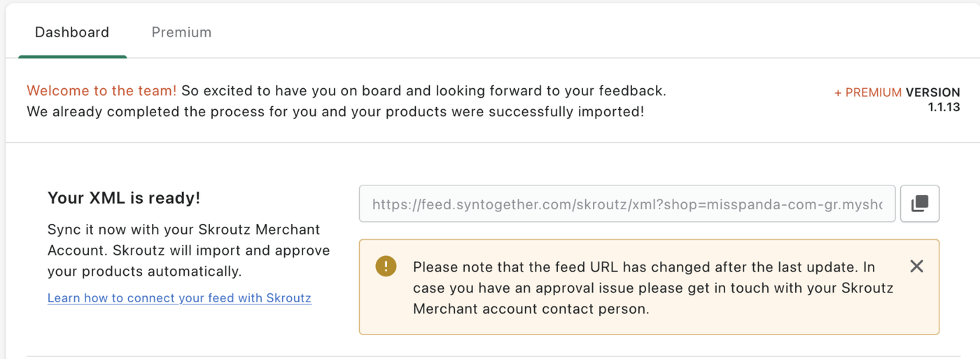Click the version number 1.1.13
Screen dimensions: 980x359
click(x=944, y=107)
